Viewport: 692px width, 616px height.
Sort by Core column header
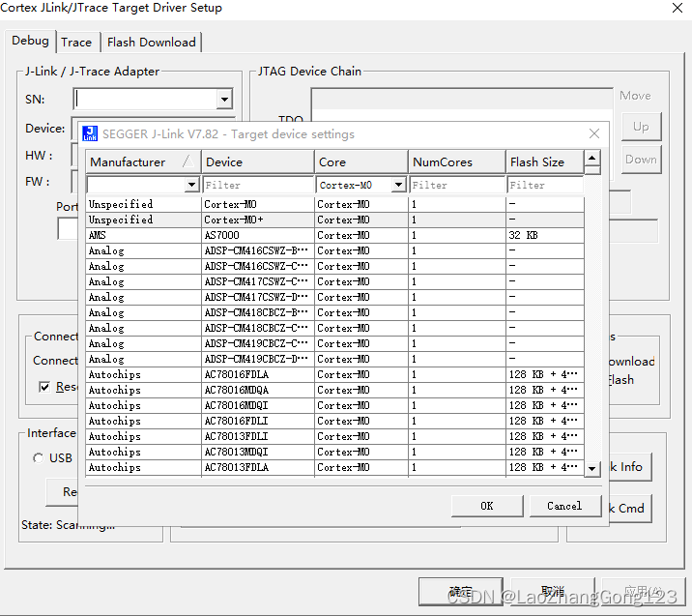361,162
